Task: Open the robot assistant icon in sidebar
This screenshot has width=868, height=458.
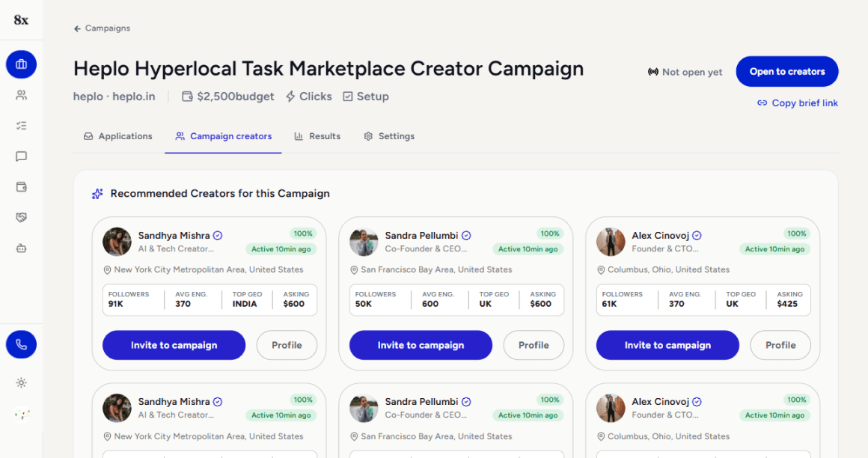Action: [21, 248]
